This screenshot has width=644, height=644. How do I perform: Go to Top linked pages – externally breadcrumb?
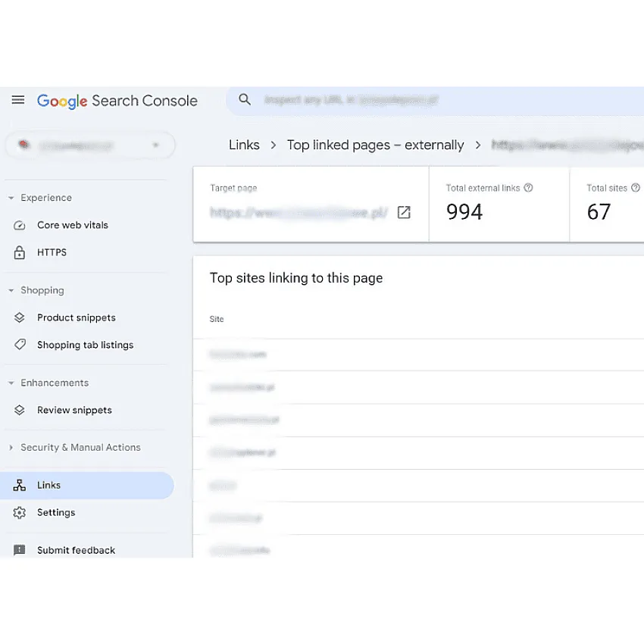pyautogui.click(x=375, y=145)
